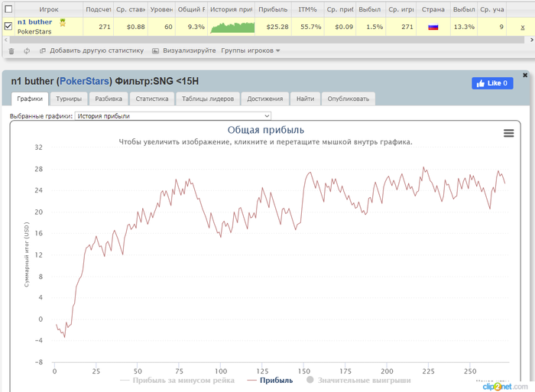Sort by the Ср. ставка column header
This screenshot has width=535, height=392.
click(131, 10)
